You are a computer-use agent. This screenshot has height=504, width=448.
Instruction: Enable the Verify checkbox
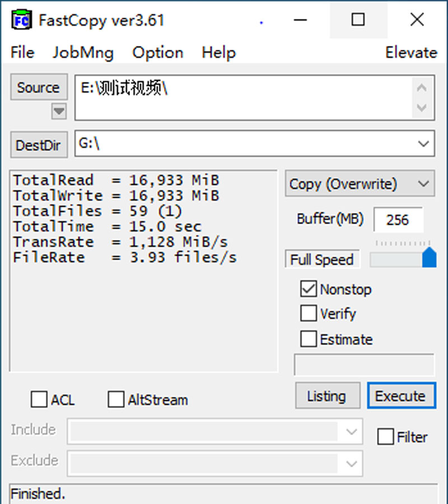click(309, 313)
